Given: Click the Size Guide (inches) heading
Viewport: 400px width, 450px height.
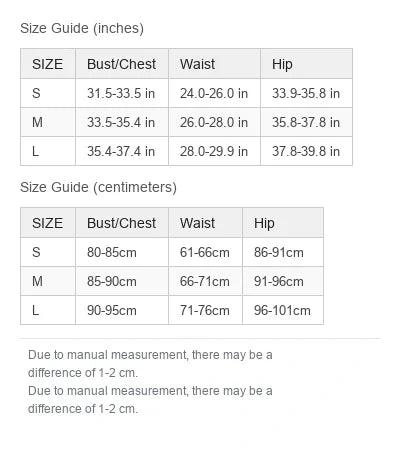Looking at the screenshot, I should 82,28.
